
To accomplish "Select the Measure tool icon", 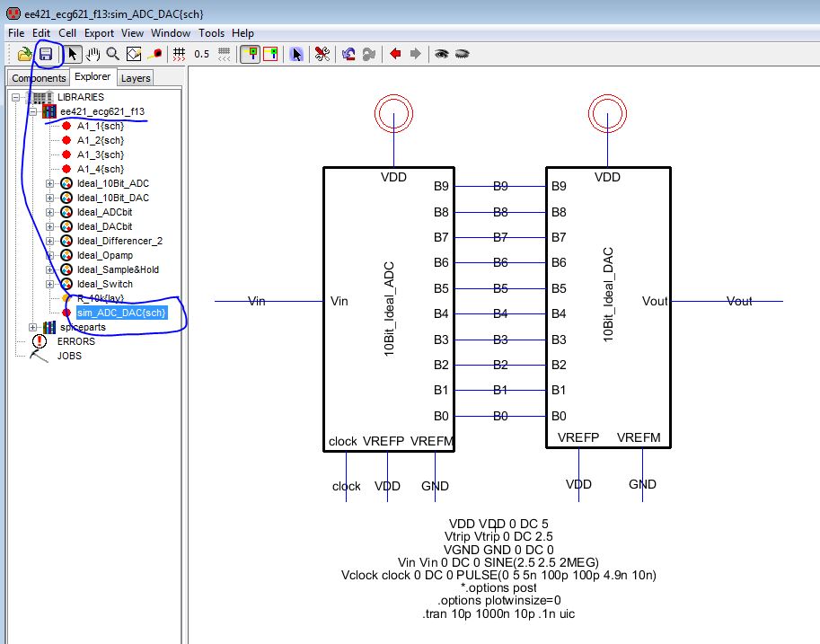I will (155, 54).
